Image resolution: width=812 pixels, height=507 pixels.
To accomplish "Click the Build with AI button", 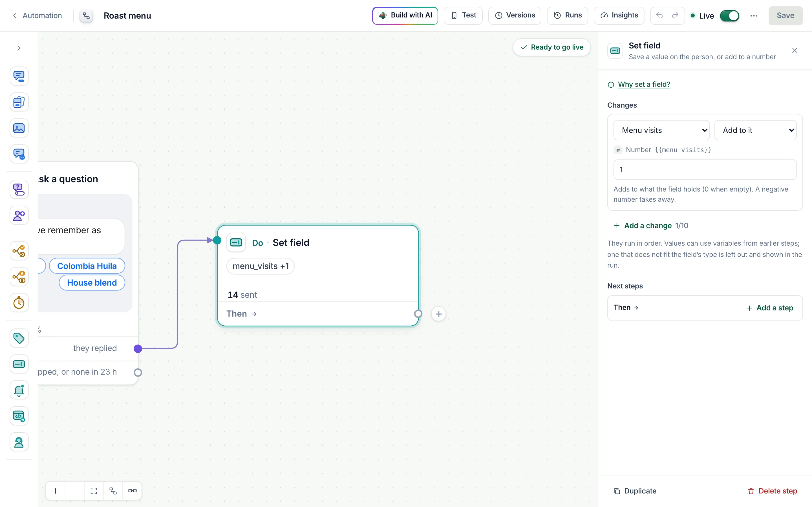I will click(x=405, y=15).
